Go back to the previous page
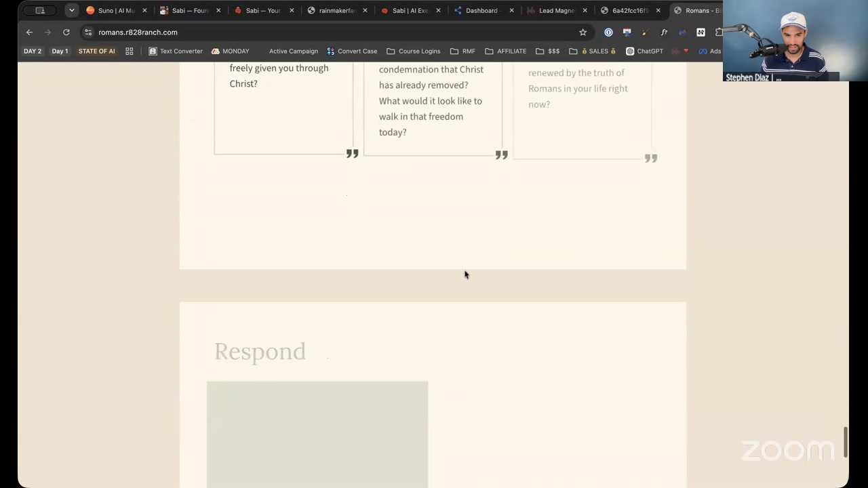 coord(29,32)
